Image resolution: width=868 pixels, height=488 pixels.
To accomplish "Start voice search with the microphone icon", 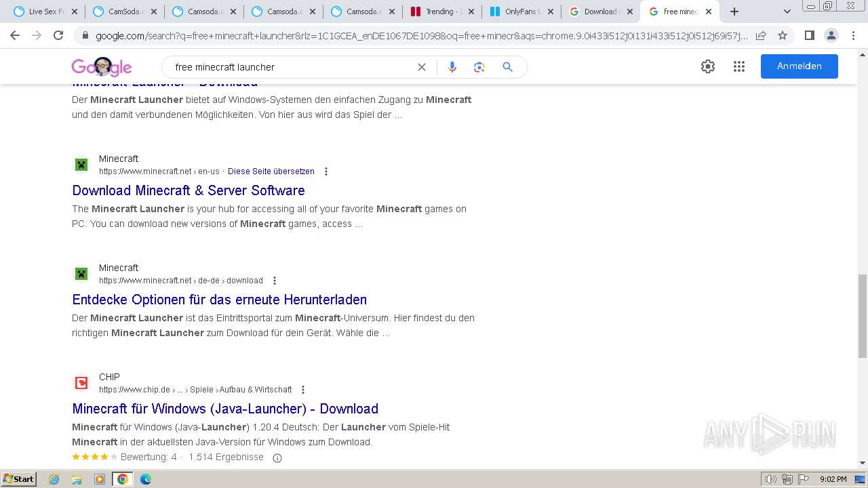I will click(x=452, y=67).
